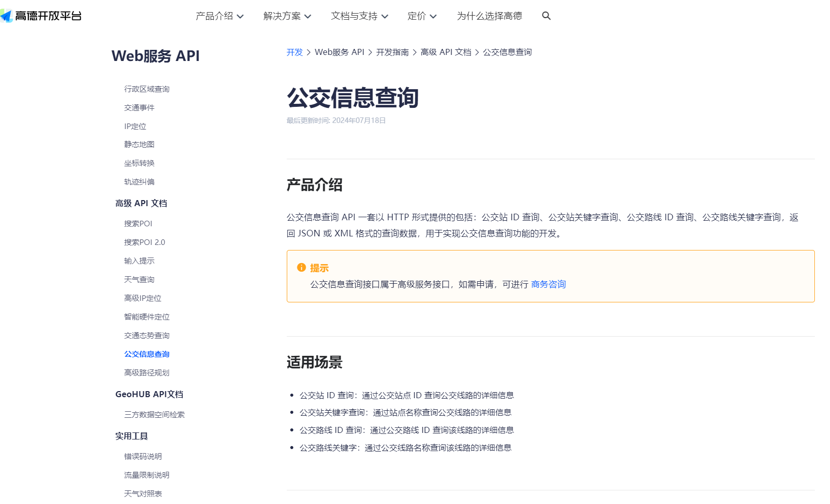
Task: Click the 公交站关键字查询 bullet text
Action: pos(406,413)
